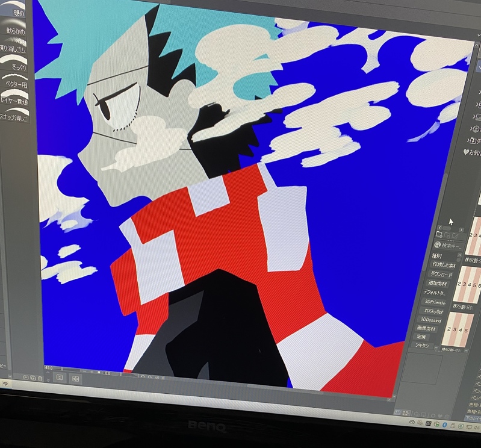Click the お気に入り favorites entry
Screen dimensions: 481x448
[472, 152]
